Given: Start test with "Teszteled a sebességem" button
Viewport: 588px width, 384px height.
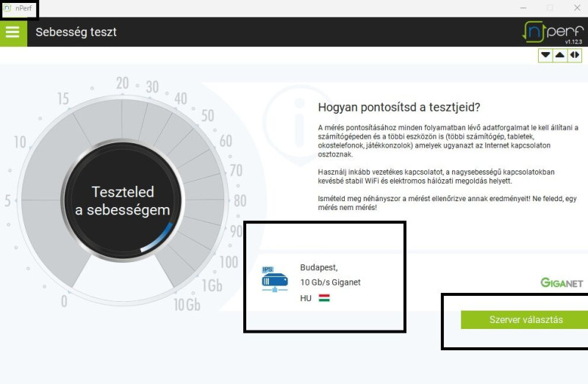Looking at the screenshot, I should [122, 200].
